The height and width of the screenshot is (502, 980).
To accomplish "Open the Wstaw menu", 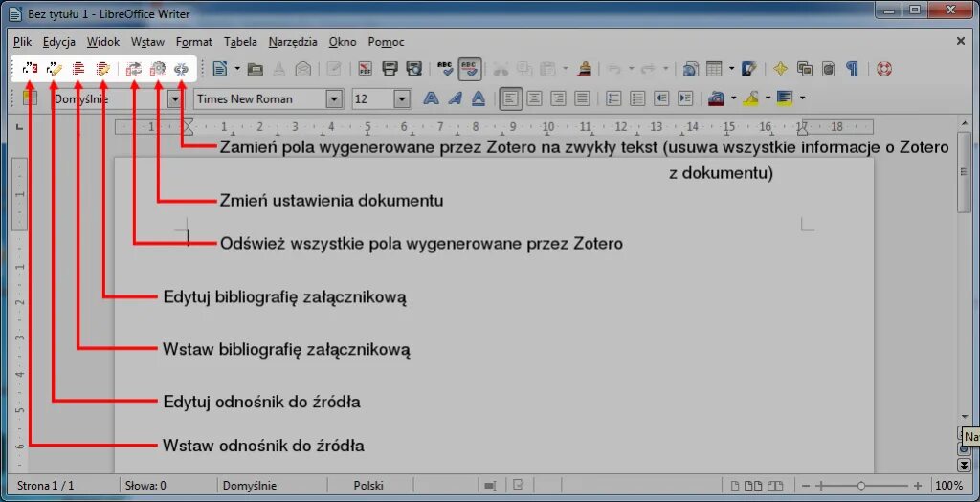I will click(147, 42).
